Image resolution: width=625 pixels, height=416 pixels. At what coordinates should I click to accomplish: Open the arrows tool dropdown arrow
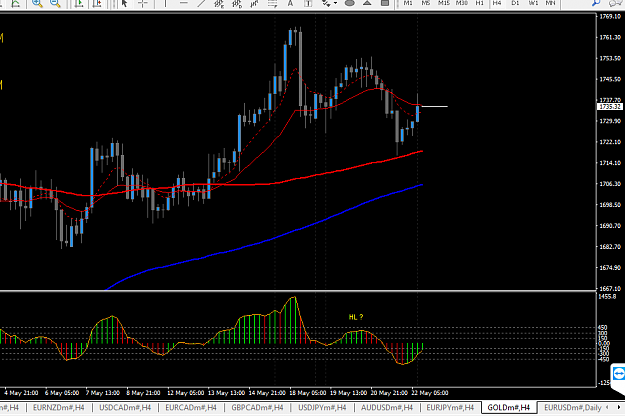pyautogui.click(x=335, y=4)
